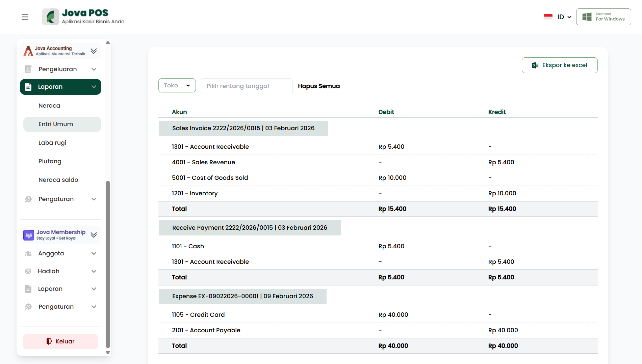Image resolution: width=642 pixels, height=364 pixels.
Task: Click the Pilih rentang tanggal field
Action: pos(247,86)
